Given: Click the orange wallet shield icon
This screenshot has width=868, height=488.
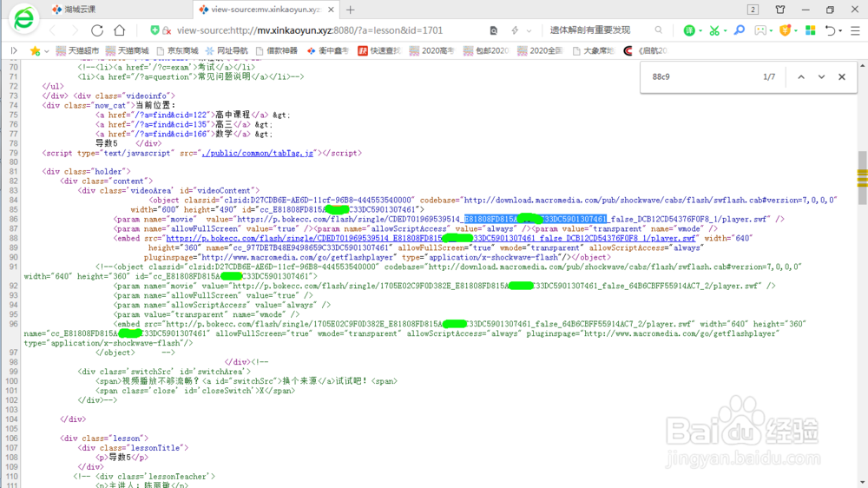Looking at the screenshot, I should 785,31.
